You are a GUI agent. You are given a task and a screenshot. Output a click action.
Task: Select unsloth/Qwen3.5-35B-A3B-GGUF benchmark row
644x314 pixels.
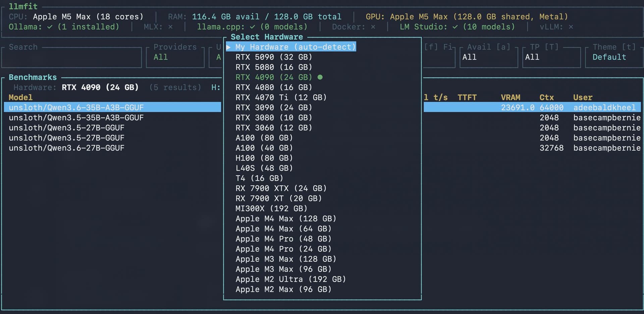[x=76, y=118]
